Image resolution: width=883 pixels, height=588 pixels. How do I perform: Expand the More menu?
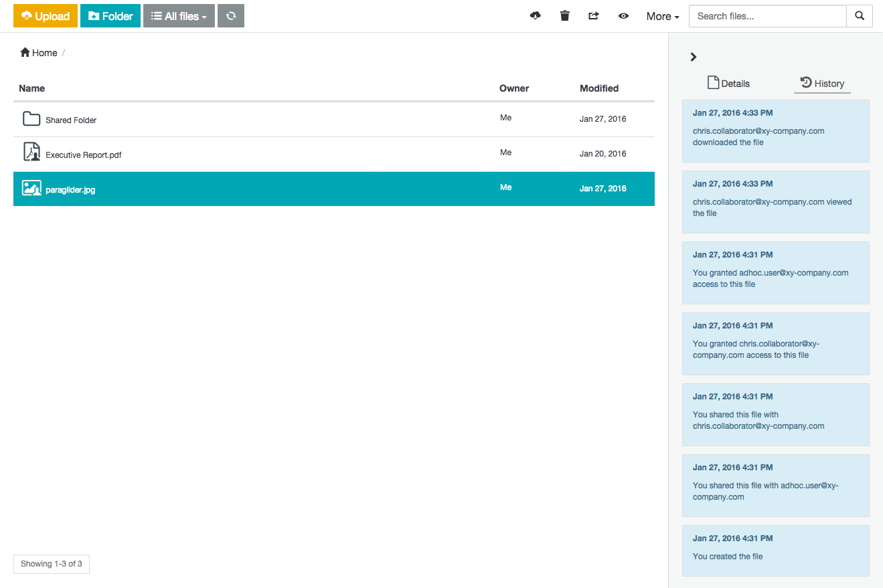[662, 16]
